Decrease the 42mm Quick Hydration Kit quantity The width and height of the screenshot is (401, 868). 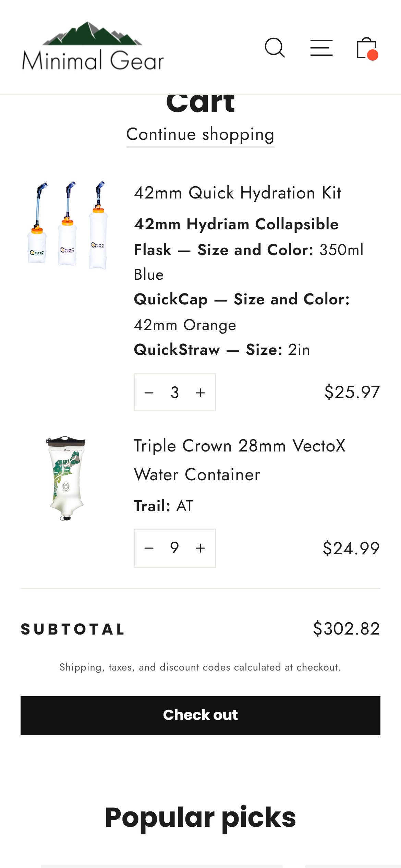pyautogui.click(x=149, y=393)
